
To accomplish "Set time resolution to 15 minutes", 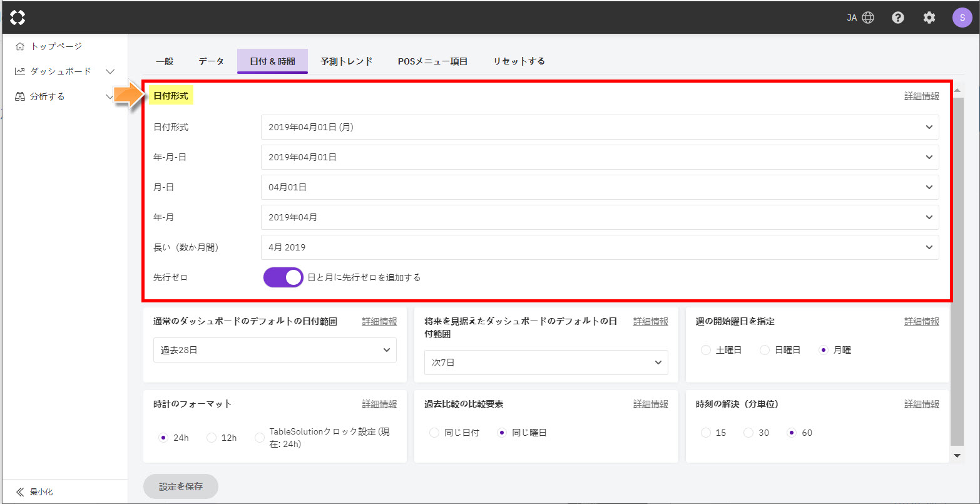I will click(x=706, y=433).
